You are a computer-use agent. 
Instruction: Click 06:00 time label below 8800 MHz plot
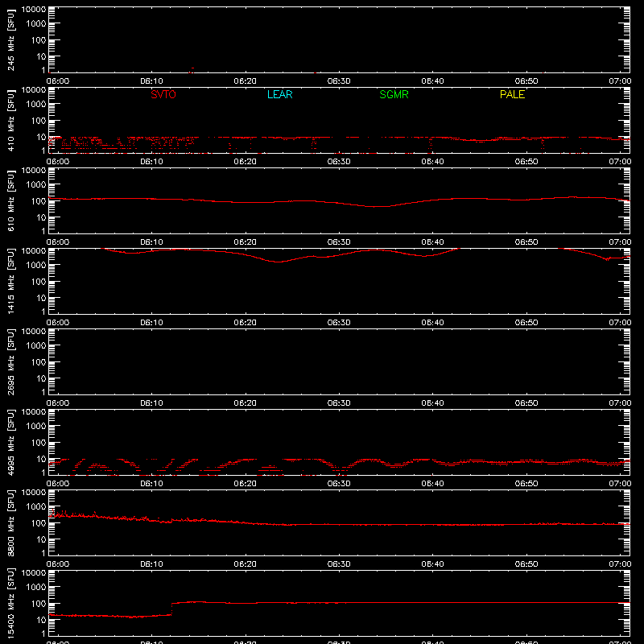(x=58, y=564)
